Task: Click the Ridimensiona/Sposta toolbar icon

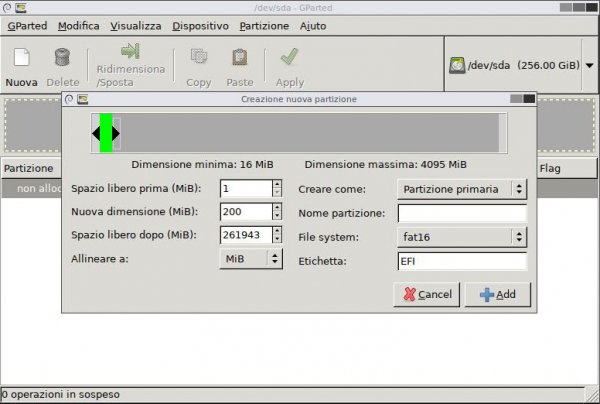Action: [130, 51]
